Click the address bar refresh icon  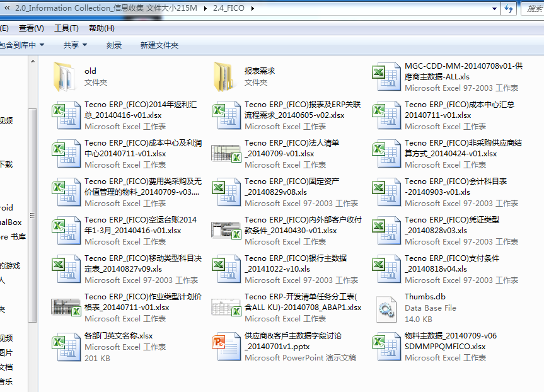pos(509,8)
